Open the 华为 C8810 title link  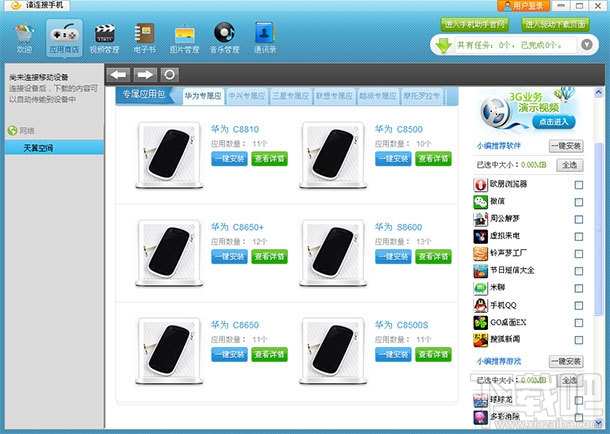235,129
